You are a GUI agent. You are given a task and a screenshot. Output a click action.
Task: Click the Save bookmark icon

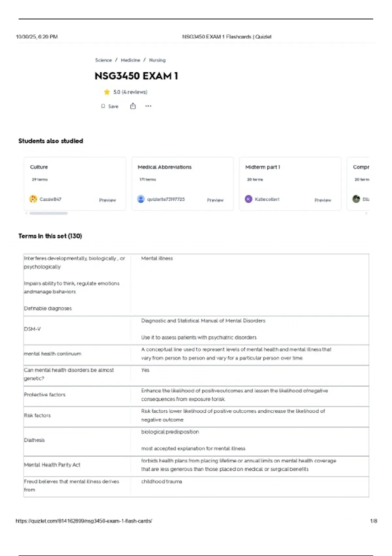[103, 106]
